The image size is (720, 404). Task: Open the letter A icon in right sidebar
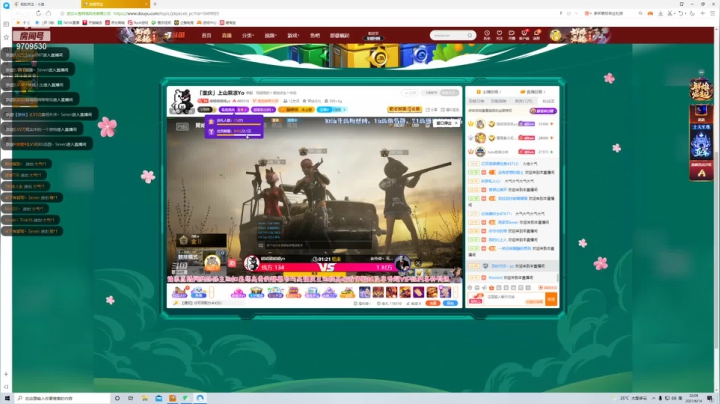pyautogui.click(x=701, y=173)
